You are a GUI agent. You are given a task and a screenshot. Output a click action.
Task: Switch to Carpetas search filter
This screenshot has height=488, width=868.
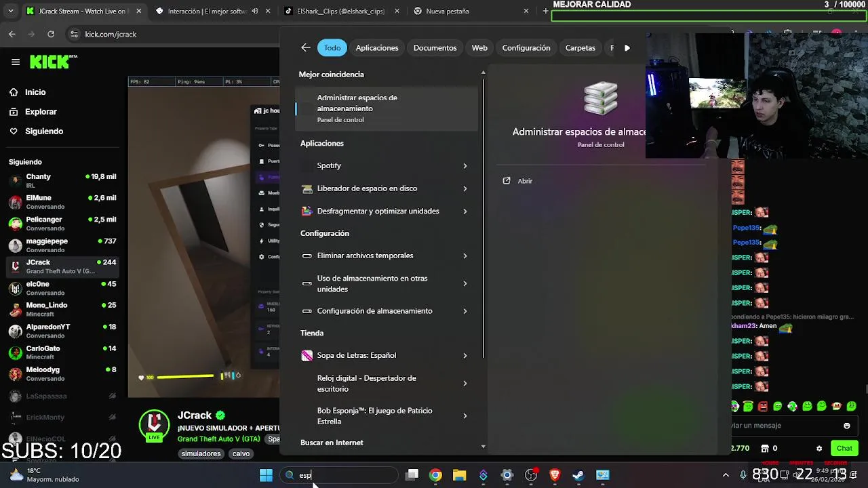tap(580, 47)
